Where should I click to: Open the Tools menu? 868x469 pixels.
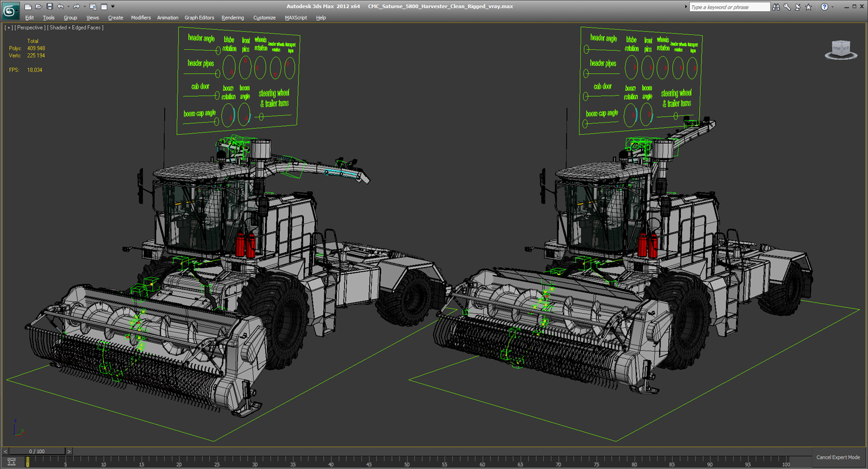pos(49,18)
